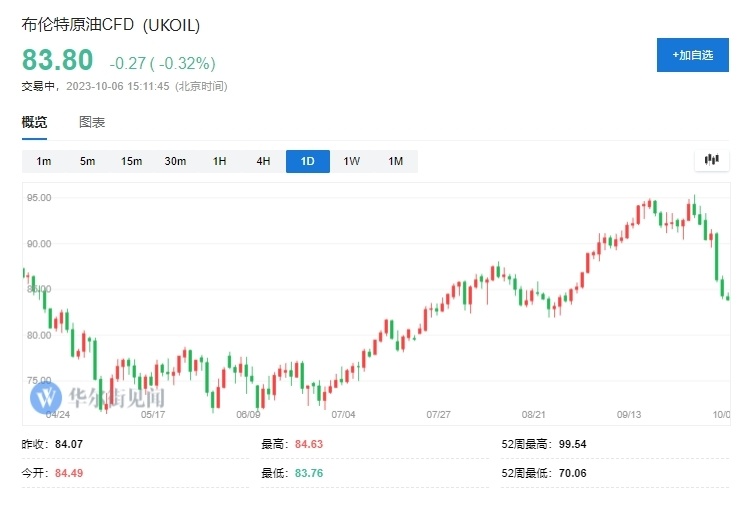Set chart interval to 1H
Viewport: 747px width, 505px height.
point(220,161)
